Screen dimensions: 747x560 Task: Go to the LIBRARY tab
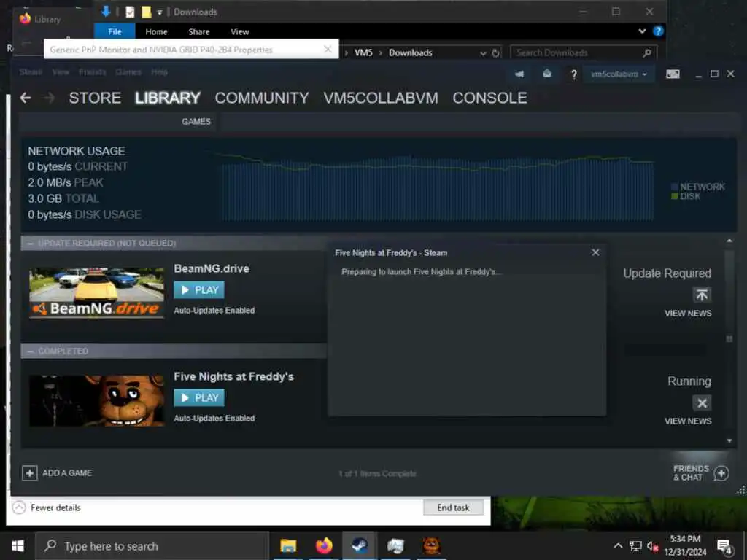[168, 98]
